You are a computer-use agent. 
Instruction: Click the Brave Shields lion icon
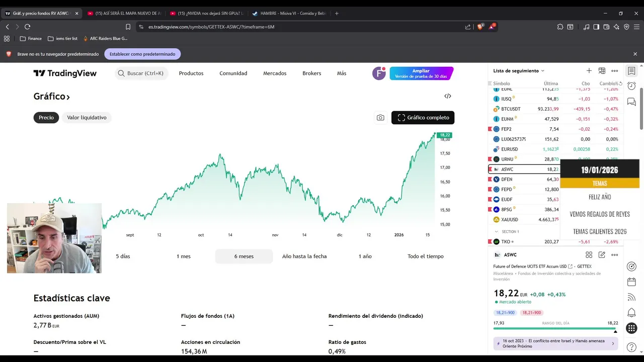coord(480,27)
